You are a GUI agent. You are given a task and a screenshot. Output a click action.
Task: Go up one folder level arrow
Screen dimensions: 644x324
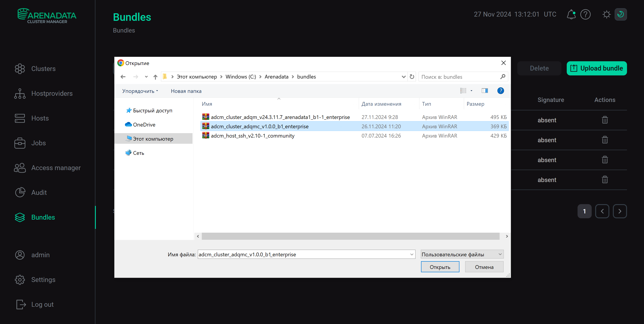155,77
